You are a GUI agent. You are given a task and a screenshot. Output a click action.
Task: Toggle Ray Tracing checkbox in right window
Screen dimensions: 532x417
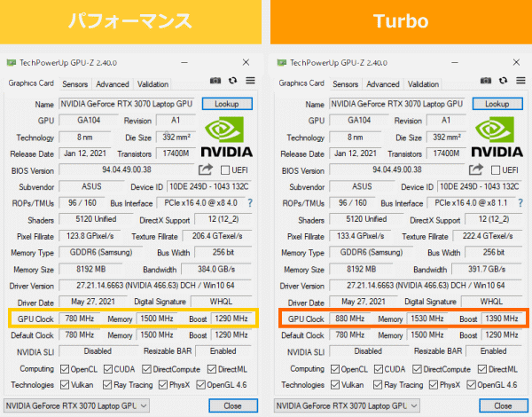(378, 385)
